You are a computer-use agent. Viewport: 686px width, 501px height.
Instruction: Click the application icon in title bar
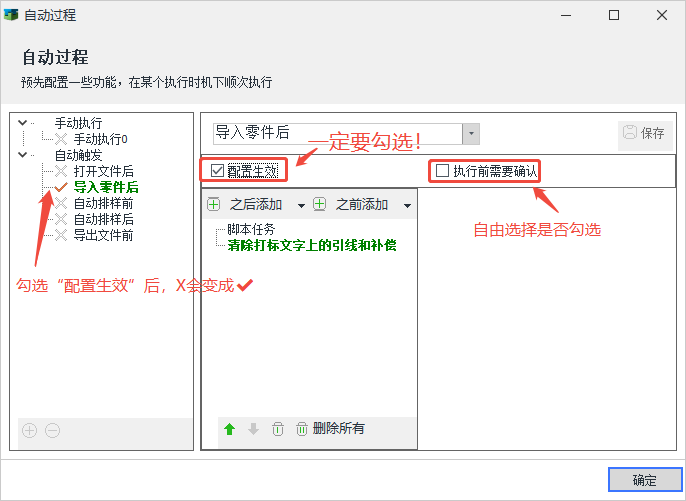pyautogui.click(x=11, y=15)
